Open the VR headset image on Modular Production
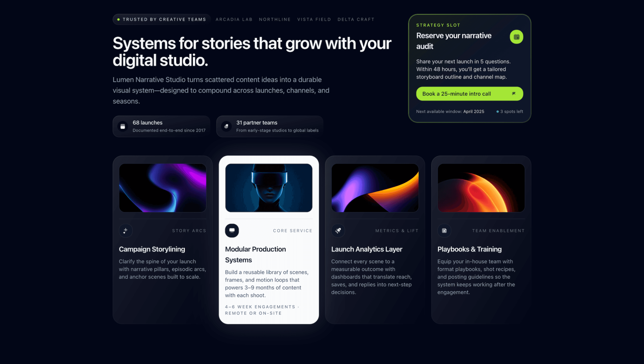 click(269, 188)
